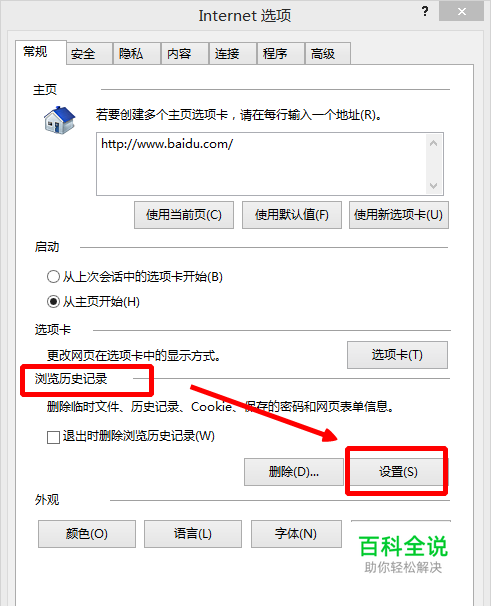Click the 使用新选项卡 button
This screenshot has height=606, width=491.
coord(399,215)
